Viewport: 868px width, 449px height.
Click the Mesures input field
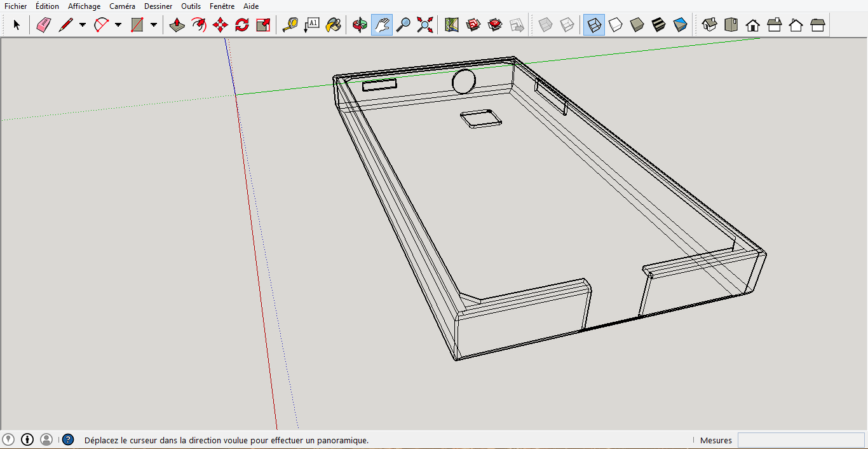[801, 440]
